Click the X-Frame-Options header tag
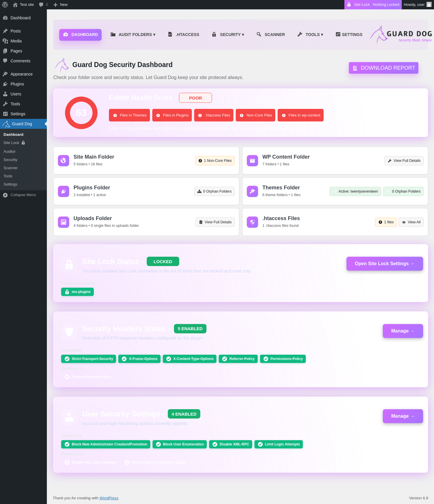Screen dimensions: 434x504 coord(139,359)
